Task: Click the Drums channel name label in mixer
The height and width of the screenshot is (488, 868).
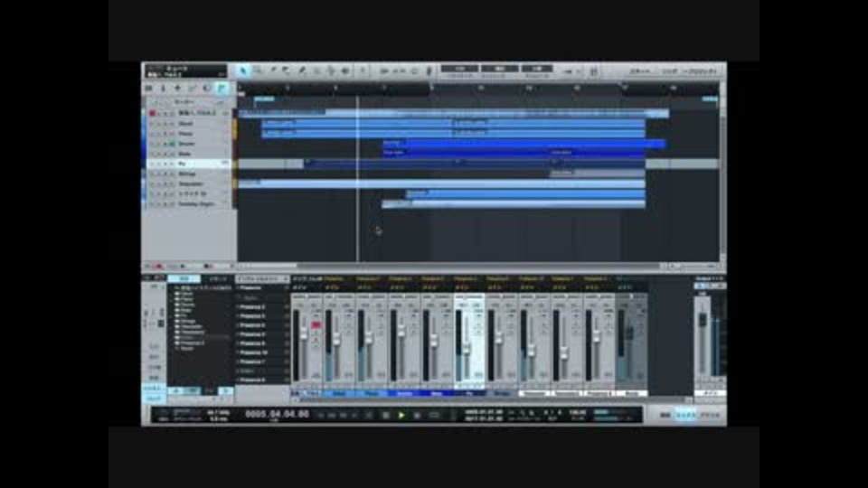Action: coord(405,393)
